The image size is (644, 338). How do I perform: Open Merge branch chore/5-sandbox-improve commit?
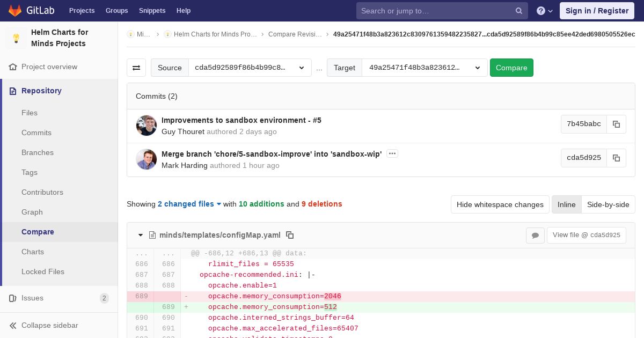(272, 154)
